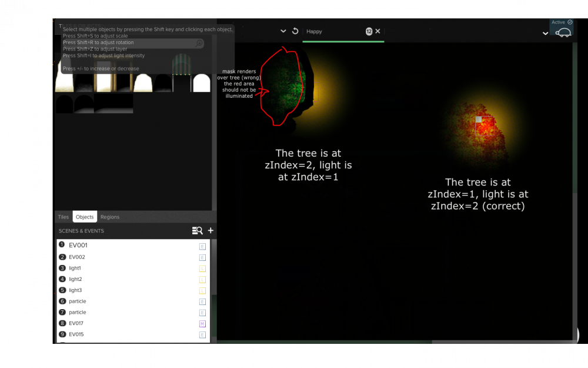Viewport: 588px width, 368px height.
Task: Click the number 3 badge beside light1
Action: click(62, 268)
